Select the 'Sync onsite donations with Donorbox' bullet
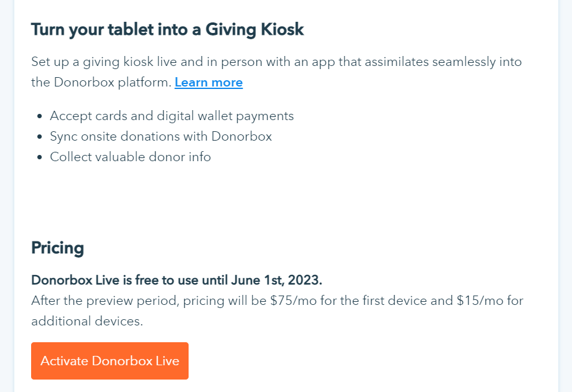 click(161, 136)
